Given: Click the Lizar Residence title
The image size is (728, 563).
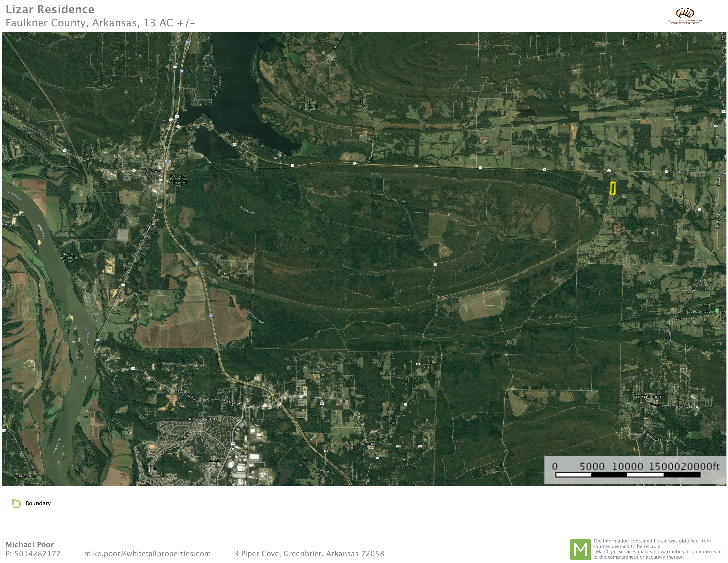Looking at the screenshot, I should click(x=50, y=9).
